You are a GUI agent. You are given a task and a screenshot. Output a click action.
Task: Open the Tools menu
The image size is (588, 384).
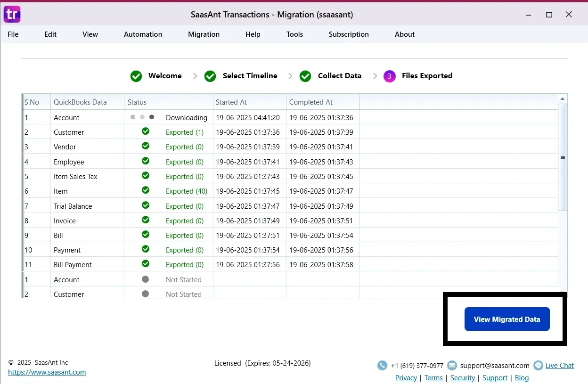click(294, 34)
